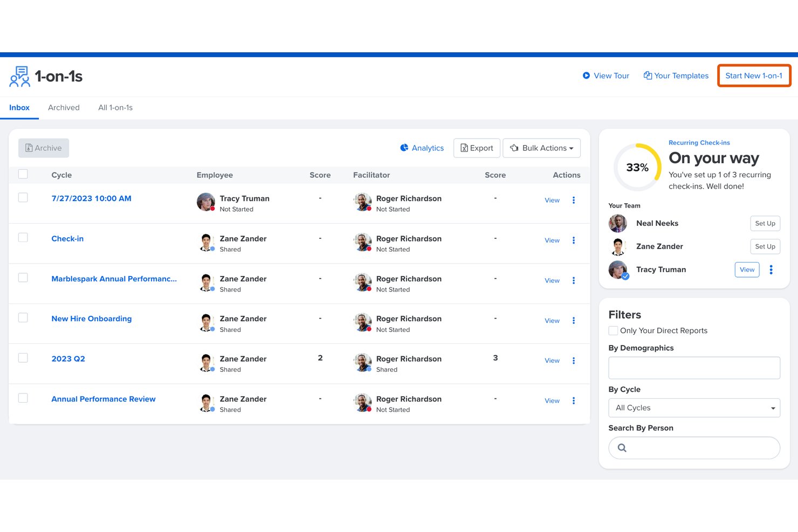Image resolution: width=798 pixels, height=532 pixels.
Task: Open the Bulk Actions dropdown
Action: [x=541, y=148]
